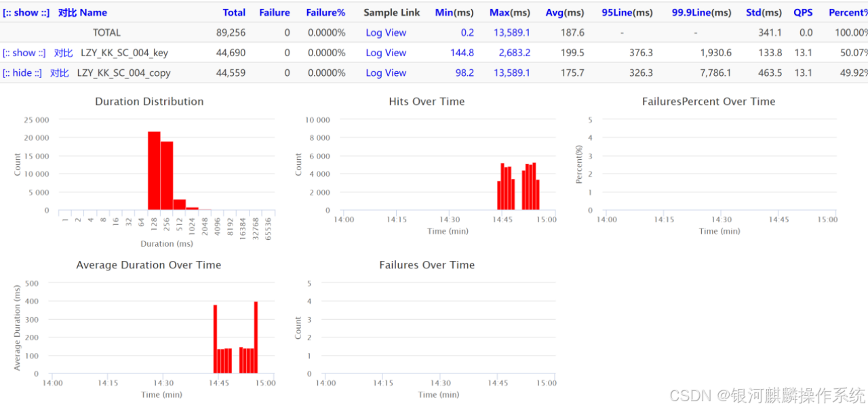
Task: Sort by the 95Line(ms) column header
Action: pyautogui.click(x=627, y=12)
